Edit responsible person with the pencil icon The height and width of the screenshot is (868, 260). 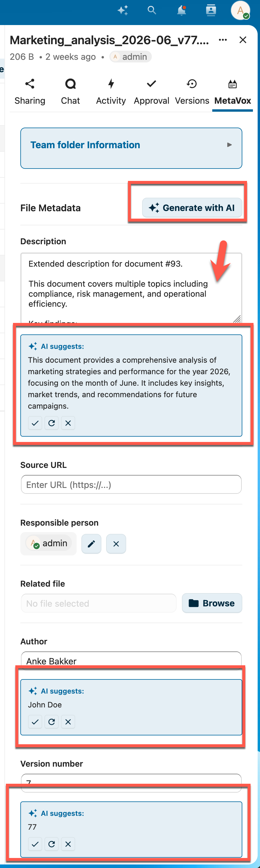tap(91, 544)
